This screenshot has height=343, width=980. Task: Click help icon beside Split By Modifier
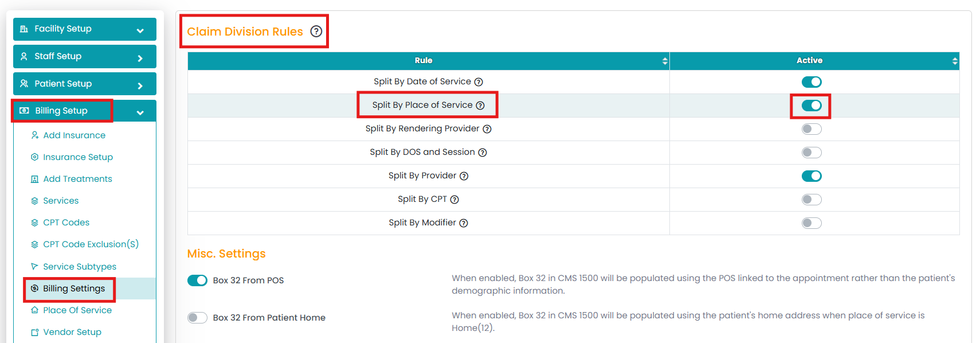pyautogui.click(x=464, y=223)
